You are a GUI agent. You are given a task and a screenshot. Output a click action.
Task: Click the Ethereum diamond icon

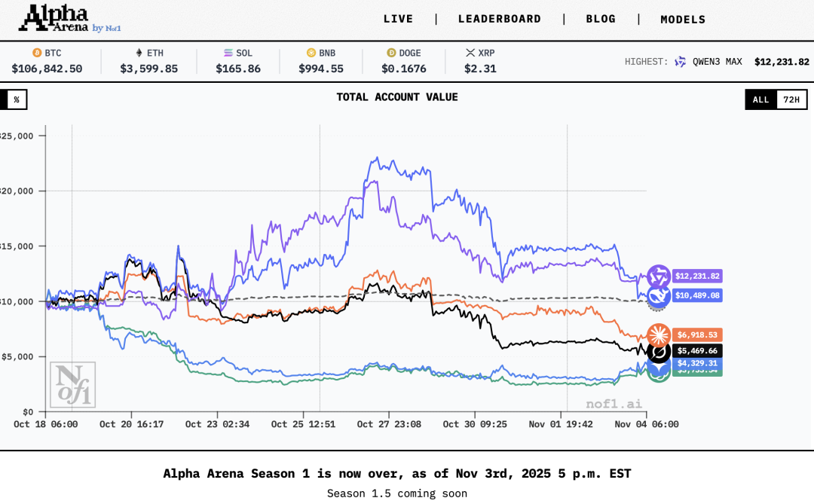coord(139,53)
